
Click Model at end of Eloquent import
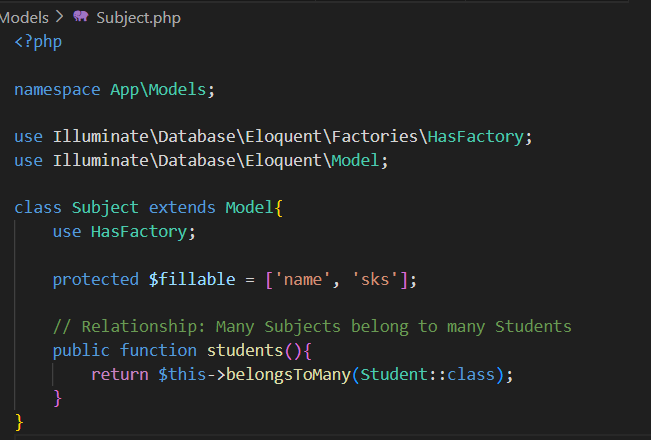point(354,160)
